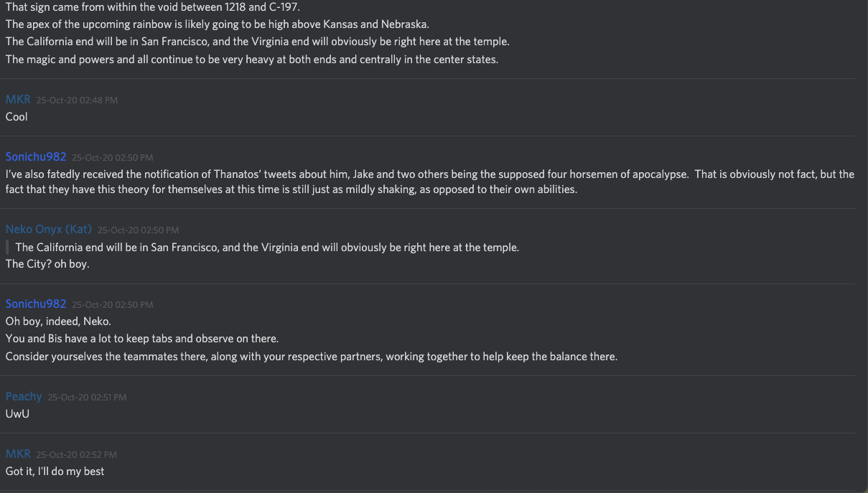Click the "UwU" message from Peachy
Viewport: 868px width, 493px height.
pos(17,414)
